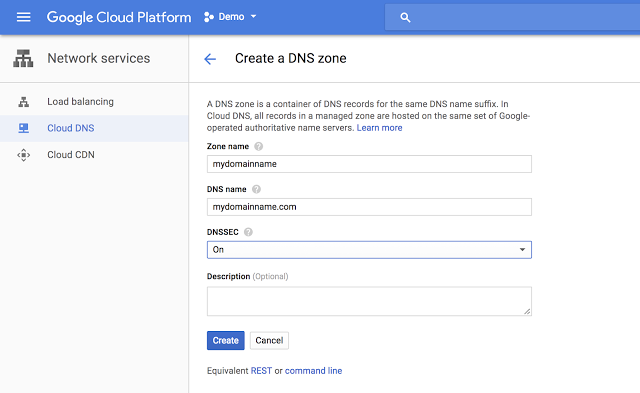Image resolution: width=640 pixels, height=393 pixels.
Task: Open the Demo project selector dropdown arrow
Action: 253,17
